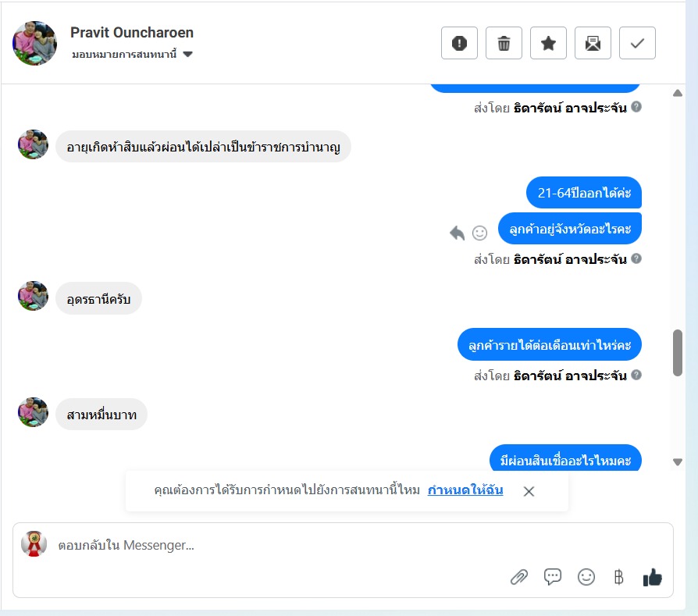Mark conversation unread with envelope icon
This screenshot has width=698, height=616.
coord(593,44)
